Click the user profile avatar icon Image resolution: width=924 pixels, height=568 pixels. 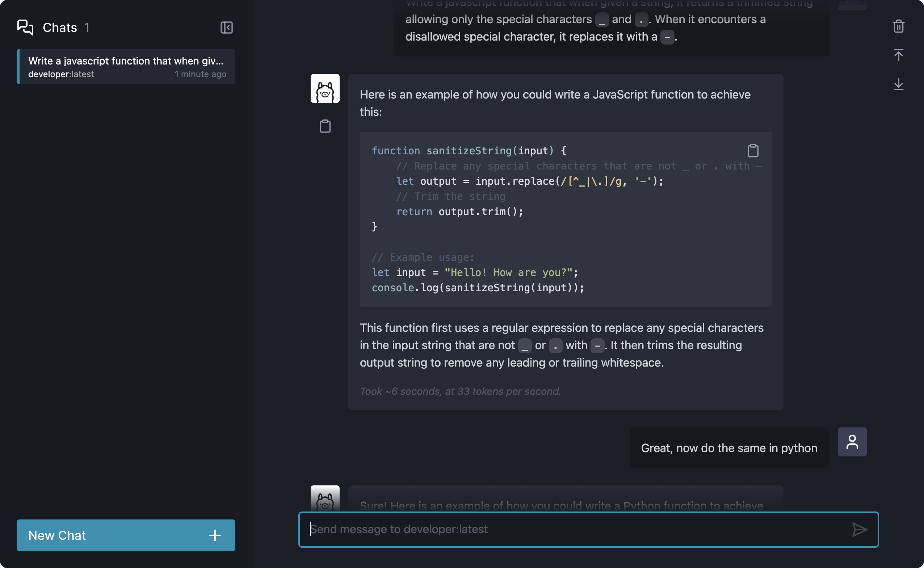(x=852, y=442)
